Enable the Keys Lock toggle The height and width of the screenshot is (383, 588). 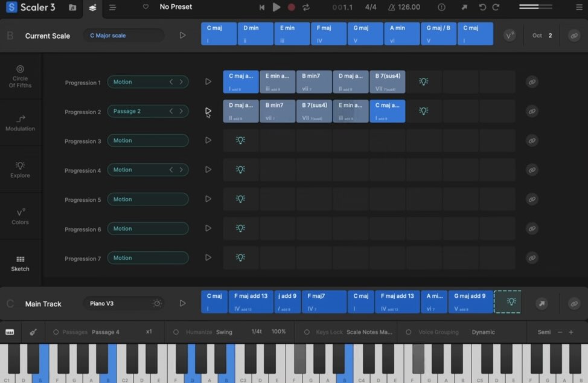pos(307,332)
